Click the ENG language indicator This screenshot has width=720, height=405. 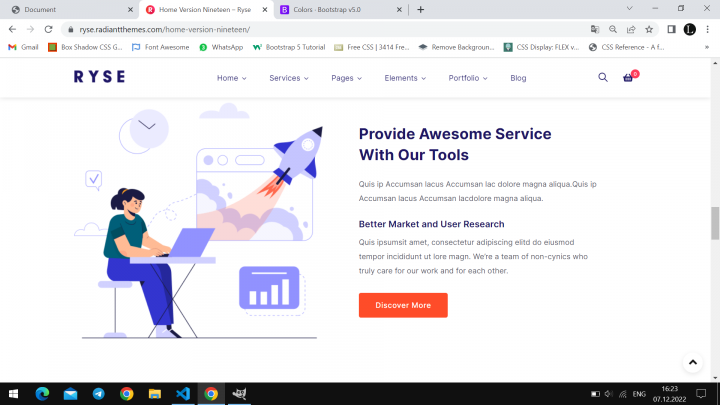(x=639, y=394)
